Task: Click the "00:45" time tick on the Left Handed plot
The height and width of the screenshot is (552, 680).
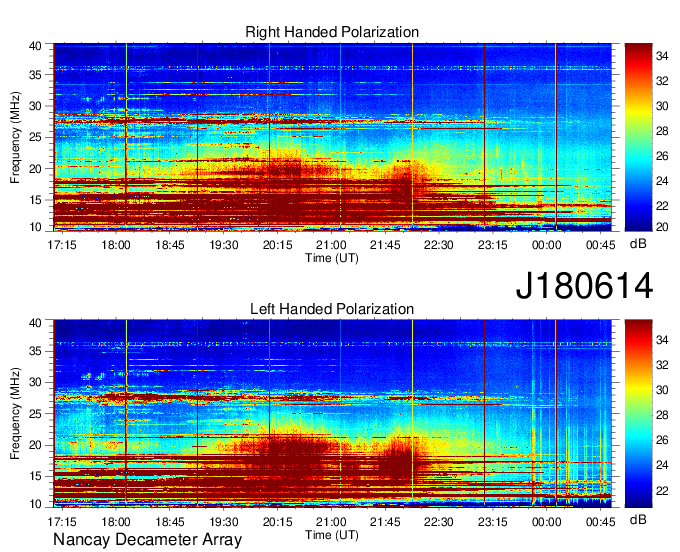Action: 601,522
